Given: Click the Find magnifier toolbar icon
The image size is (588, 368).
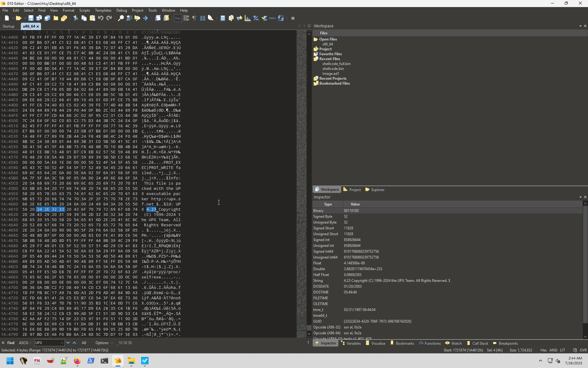Looking at the screenshot, I should click(x=121, y=18).
